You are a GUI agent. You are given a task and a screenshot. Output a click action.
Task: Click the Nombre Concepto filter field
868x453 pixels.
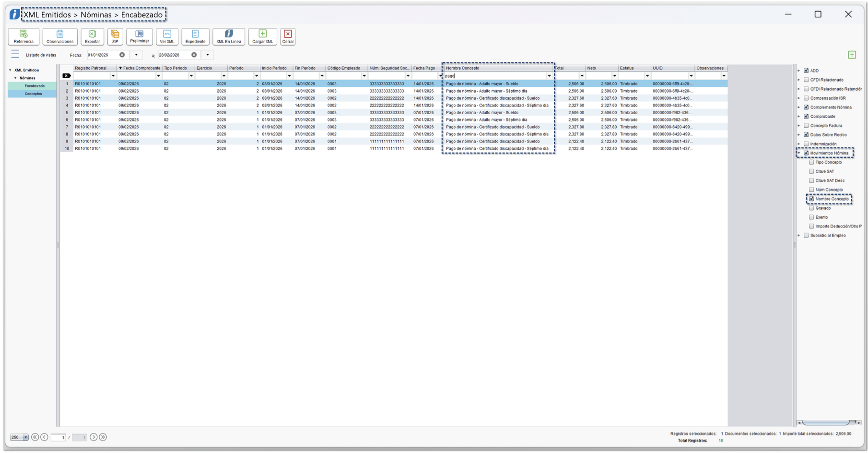pos(495,76)
